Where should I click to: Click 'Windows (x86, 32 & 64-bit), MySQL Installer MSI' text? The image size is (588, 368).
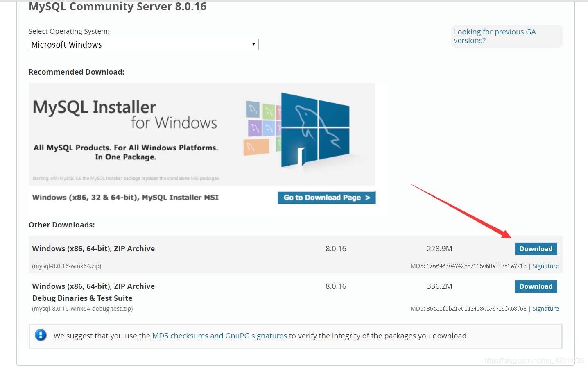tap(125, 198)
